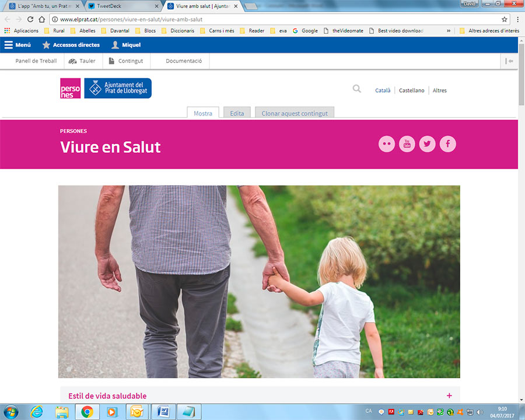
Task: Open the Menú hamburger menu
Action: (17, 45)
